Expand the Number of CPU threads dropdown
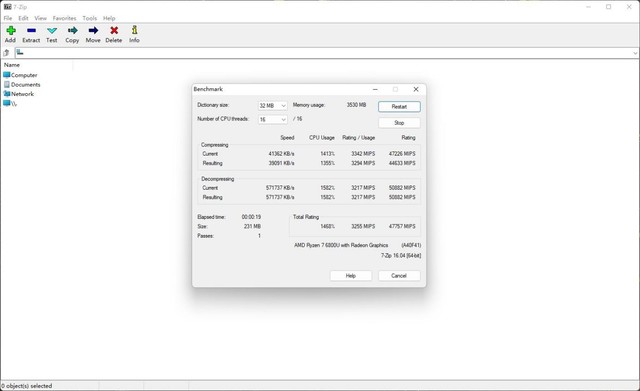The width and height of the screenshot is (640, 391). [x=272, y=120]
